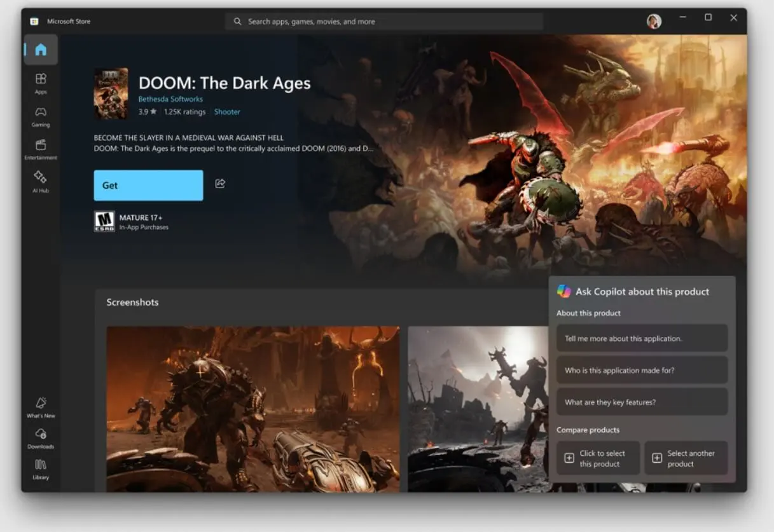This screenshot has height=532, width=774.
Task: Open the Downloads section
Action: click(x=41, y=438)
